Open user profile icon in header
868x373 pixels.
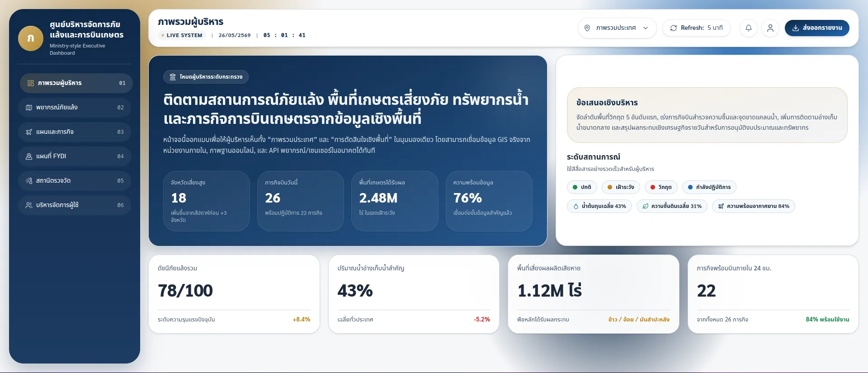pyautogui.click(x=770, y=28)
